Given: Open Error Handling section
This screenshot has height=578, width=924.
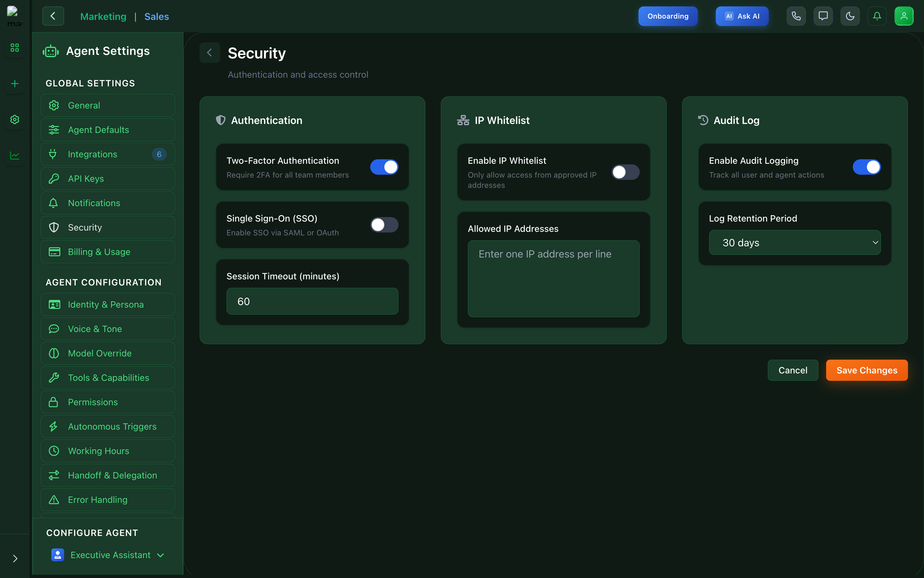Looking at the screenshot, I should pyautogui.click(x=108, y=500).
